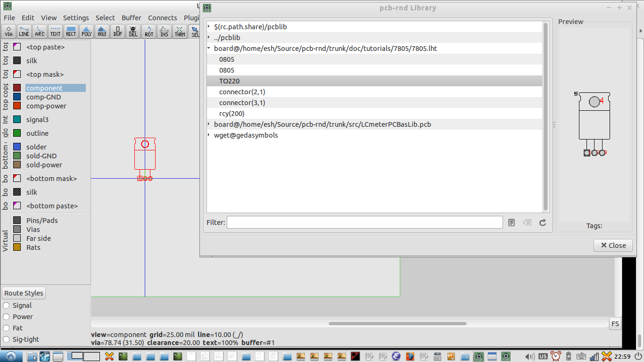The height and width of the screenshot is (362, 644).
Task: Close the pcb-rnd Library dialog
Action: tap(613, 245)
